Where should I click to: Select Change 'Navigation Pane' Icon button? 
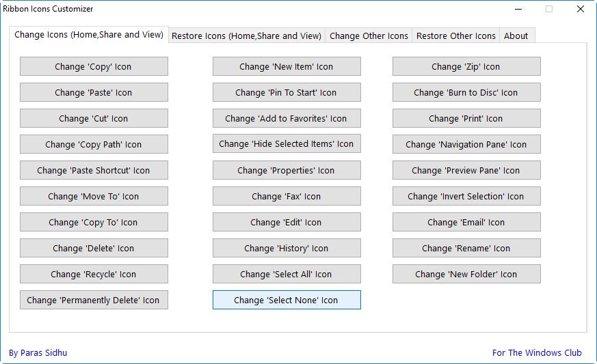(x=466, y=144)
